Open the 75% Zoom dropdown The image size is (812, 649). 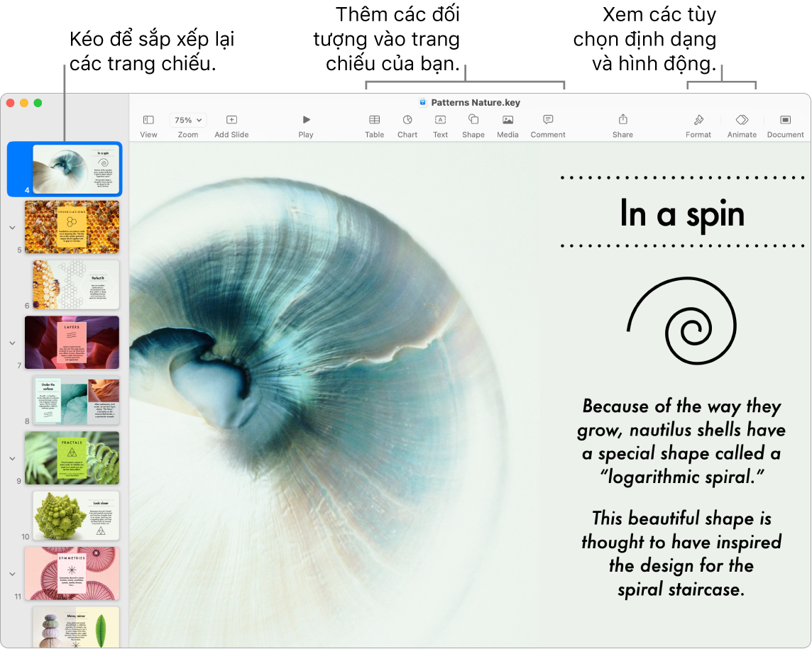coord(188,121)
